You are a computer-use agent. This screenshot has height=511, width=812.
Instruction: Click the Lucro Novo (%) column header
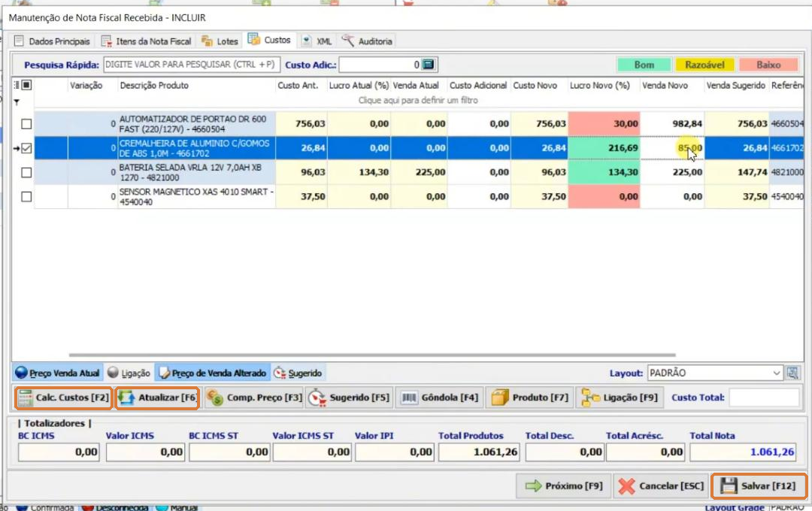tap(604, 86)
